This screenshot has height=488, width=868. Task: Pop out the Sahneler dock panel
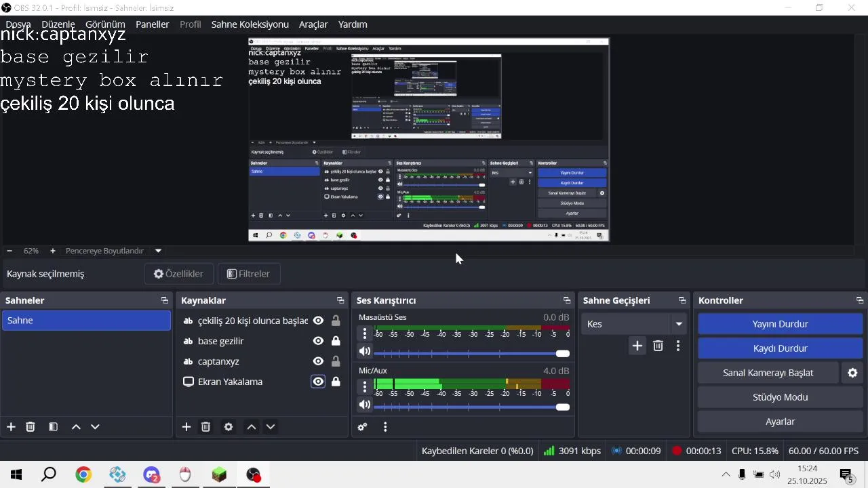click(x=164, y=300)
